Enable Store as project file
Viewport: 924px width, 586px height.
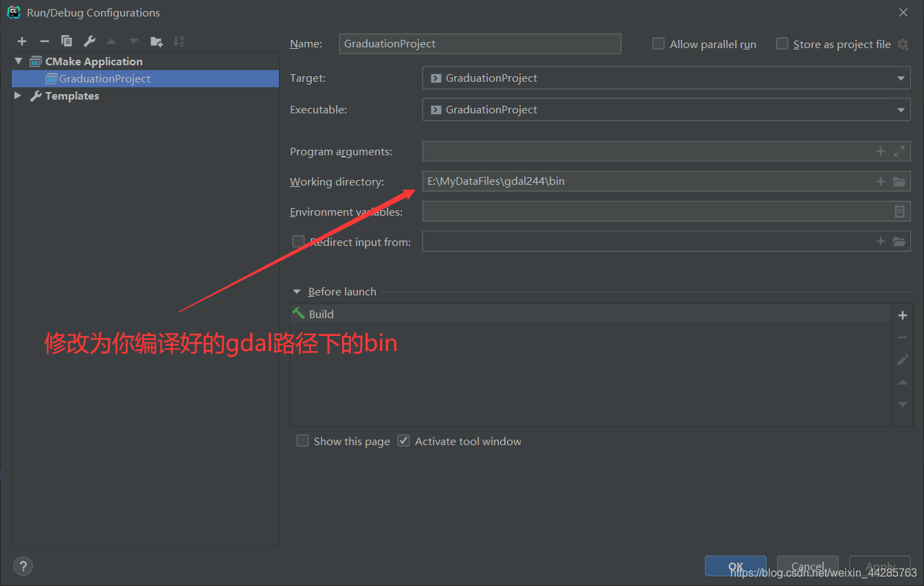782,43
